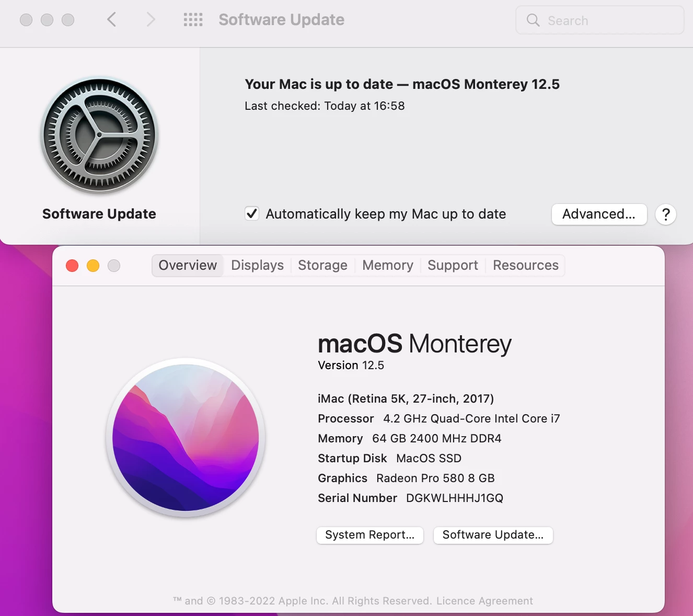This screenshot has height=616, width=693.
Task: Click the Version 12.5 text
Action: pos(351,365)
